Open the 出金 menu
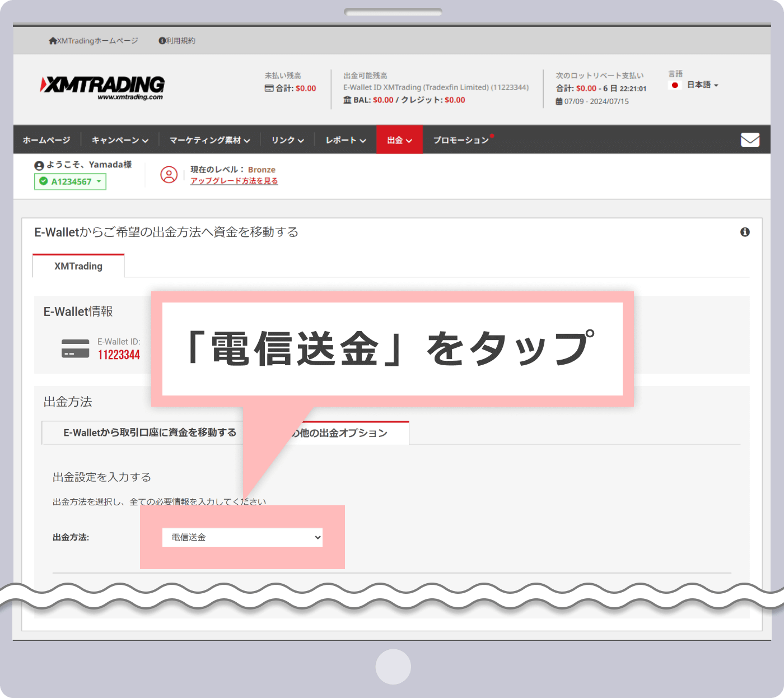Screen dimensions: 784x698 coord(399,140)
